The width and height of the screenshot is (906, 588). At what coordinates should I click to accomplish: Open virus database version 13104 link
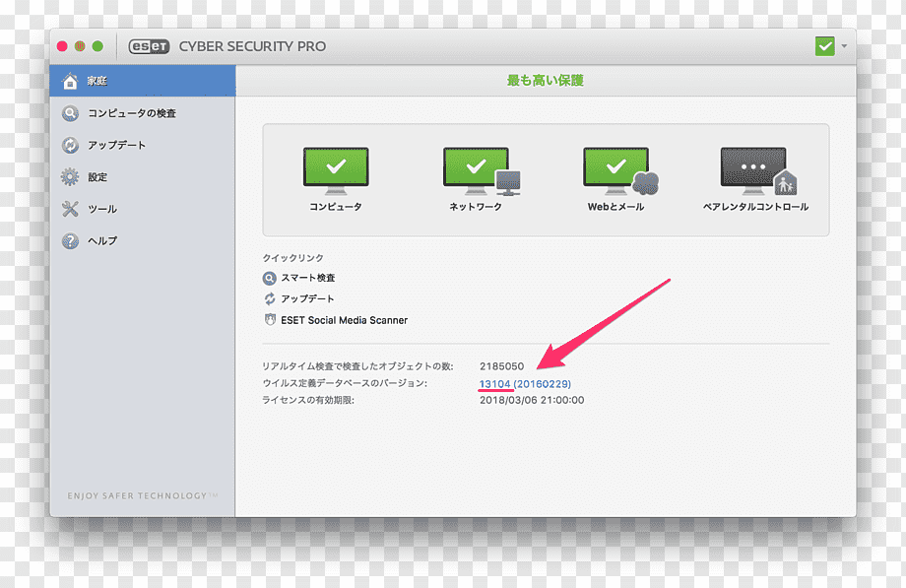[x=525, y=384]
